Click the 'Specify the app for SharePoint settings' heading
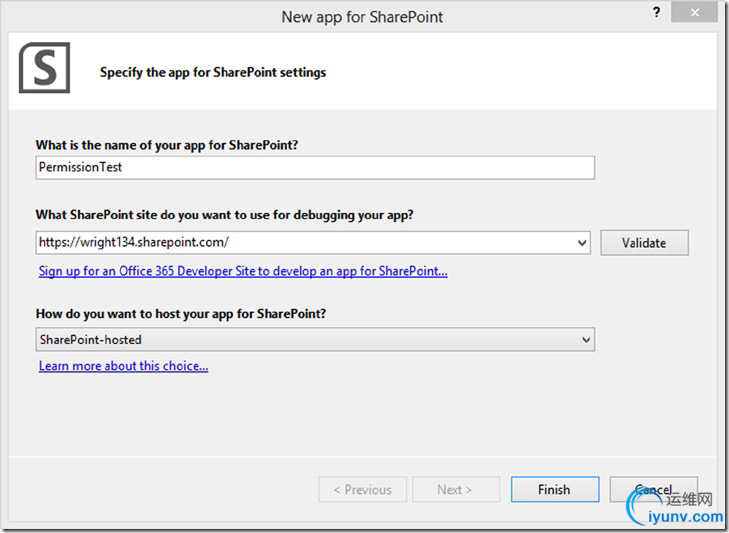 tap(213, 73)
